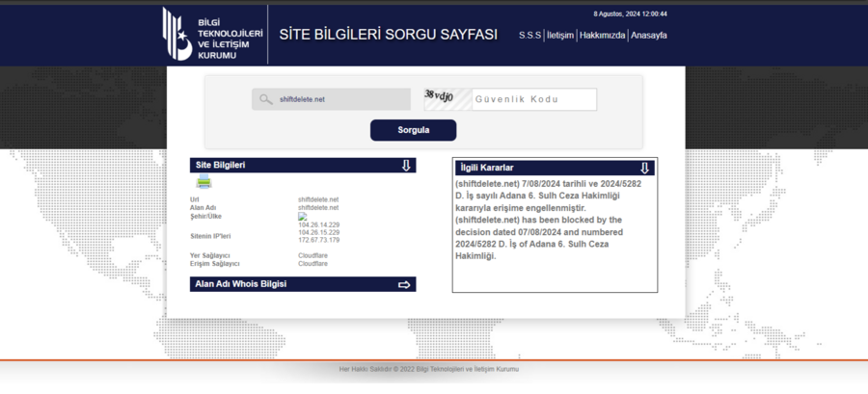Click the Url label
The height and width of the screenshot is (394, 868).
tap(194, 199)
